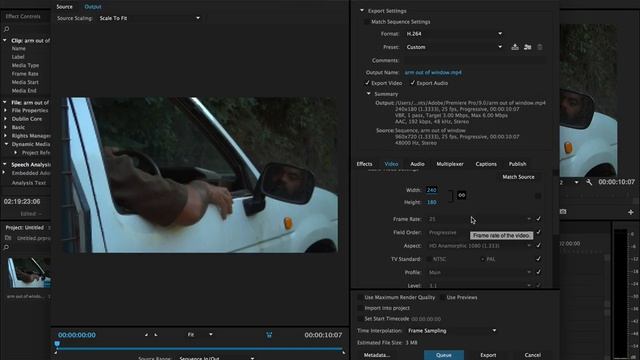Open the Time Interpolation dropdown
640x360 pixels.
point(452,331)
